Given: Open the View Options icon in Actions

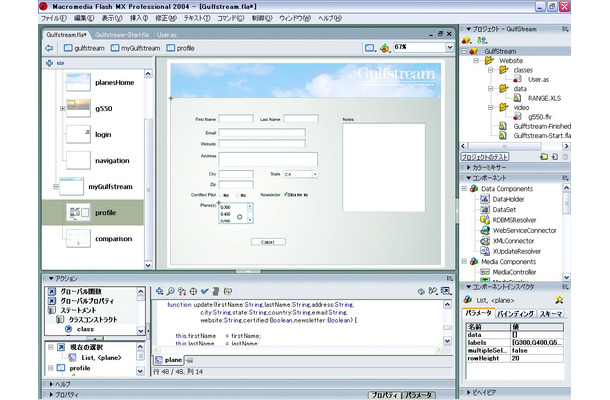Looking at the screenshot, I should (445, 291).
